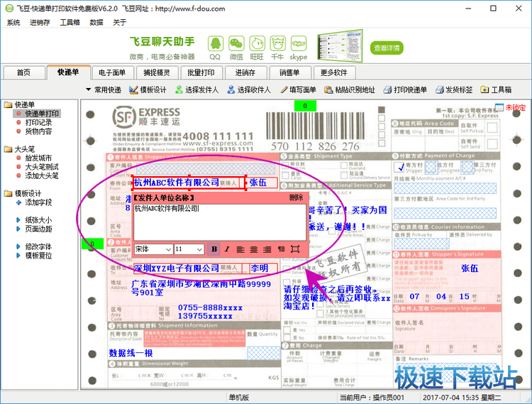Viewport: 532px width, 404px height.
Task: Center-align the field text
Action: click(x=254, y=249)
